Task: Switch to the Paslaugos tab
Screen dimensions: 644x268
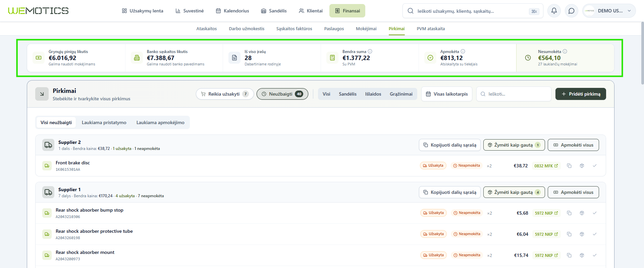Action: pyautogui.click(x=334, y=29)
